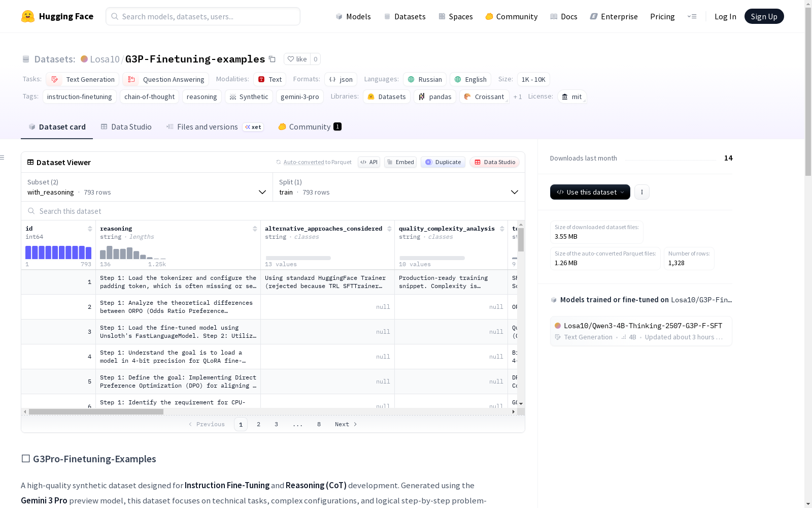This screenshot has height=508, width=812.
Task: Click the gemini-3-pro tag
Action: (300, 97)
